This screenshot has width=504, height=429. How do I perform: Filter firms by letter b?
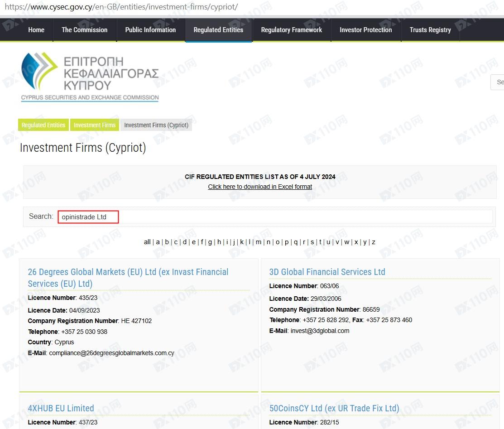(167, 242)
